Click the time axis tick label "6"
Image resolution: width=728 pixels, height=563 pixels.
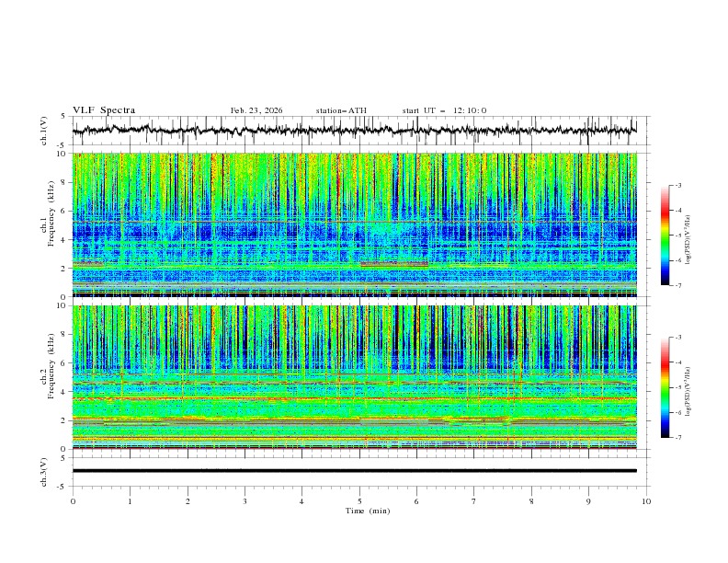416,501
